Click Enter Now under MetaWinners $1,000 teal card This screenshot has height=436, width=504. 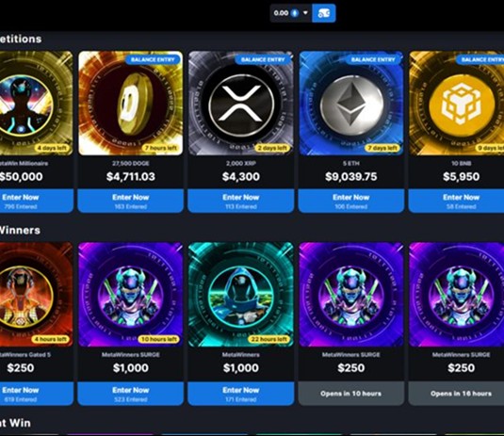coord(241,394)
